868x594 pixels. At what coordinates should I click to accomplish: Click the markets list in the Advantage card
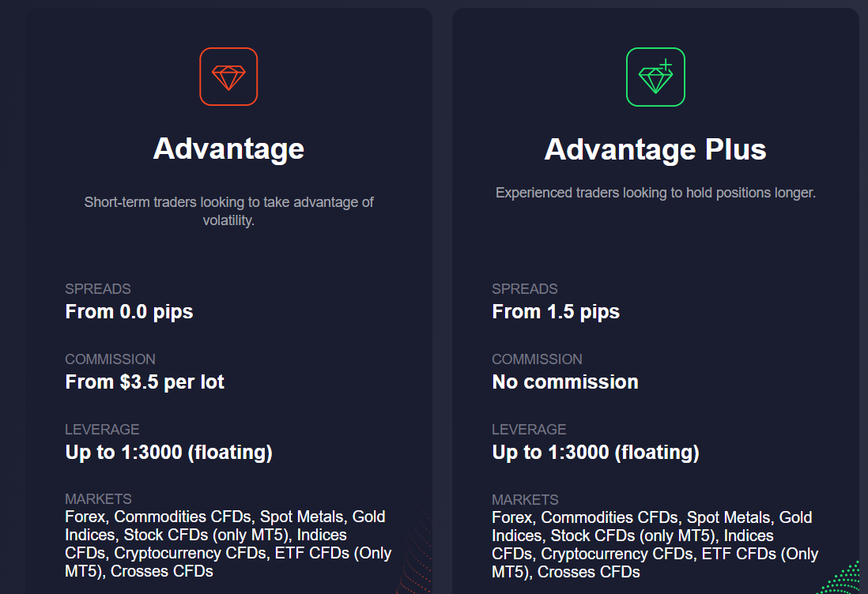point(228,543)
